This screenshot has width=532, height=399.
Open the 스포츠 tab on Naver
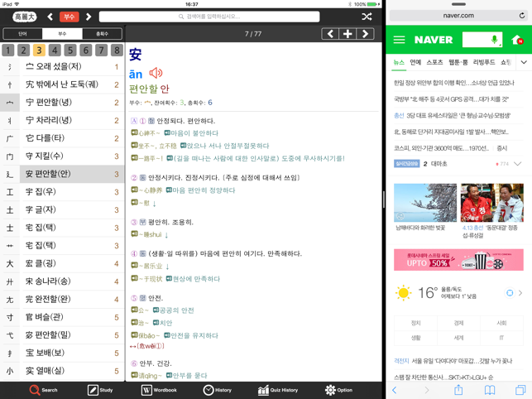coord(434,62)
